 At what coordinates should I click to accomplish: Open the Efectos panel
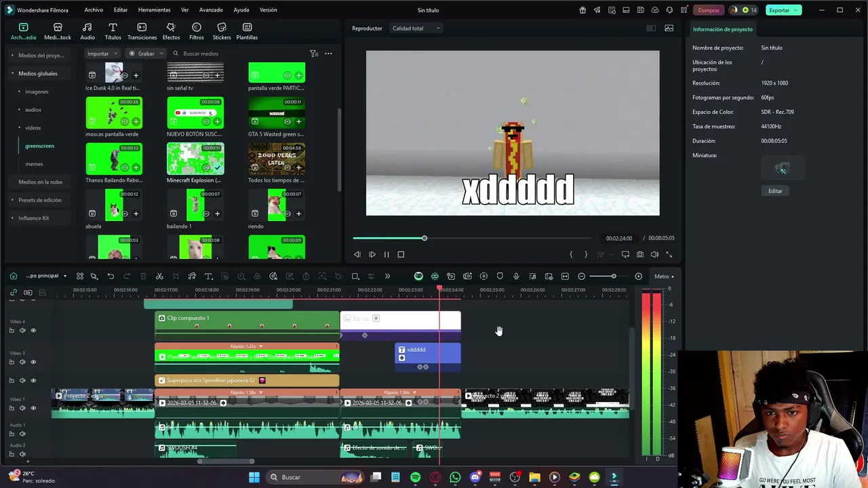click(171, 31)
